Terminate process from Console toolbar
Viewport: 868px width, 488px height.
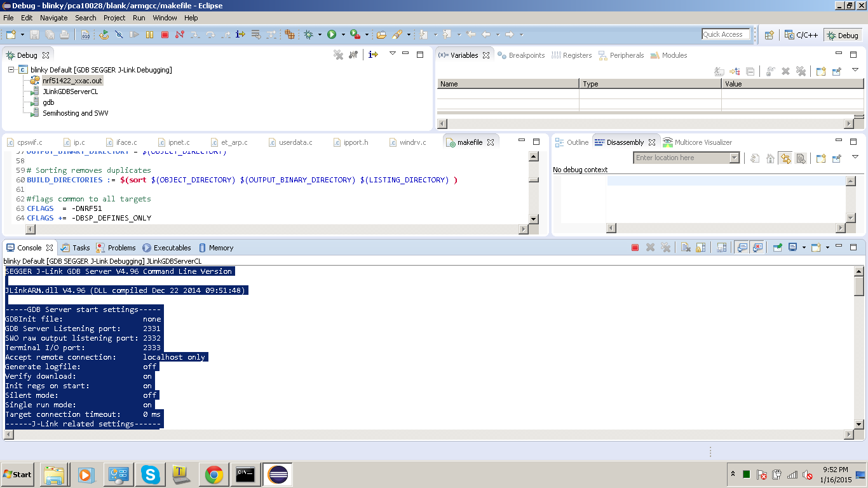coord(635,248)
